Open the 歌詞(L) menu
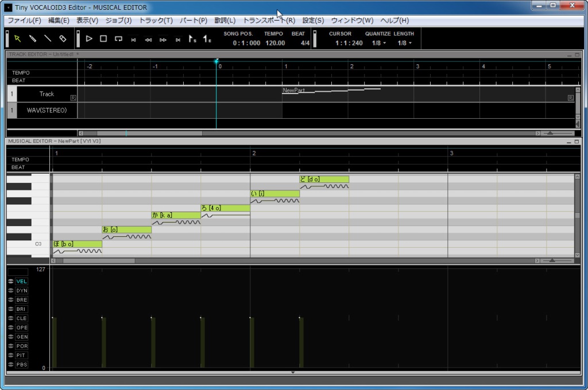The image size is (588, 390). point(225,20)
